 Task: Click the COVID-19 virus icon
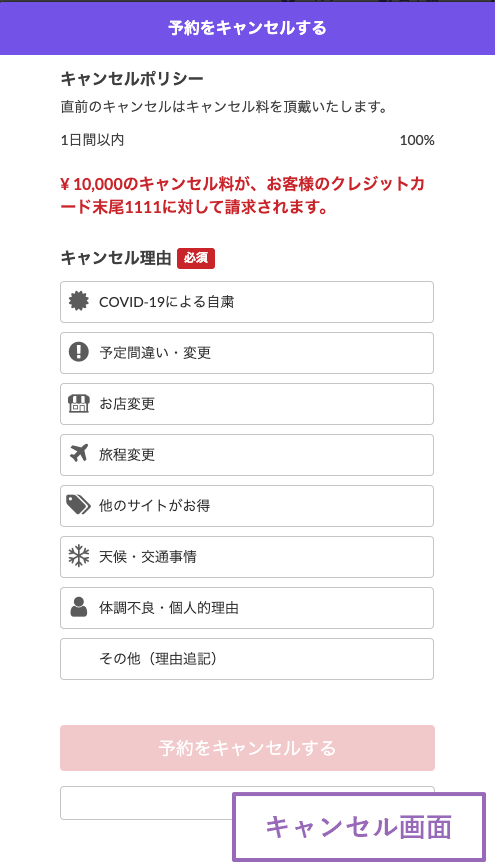79,301
